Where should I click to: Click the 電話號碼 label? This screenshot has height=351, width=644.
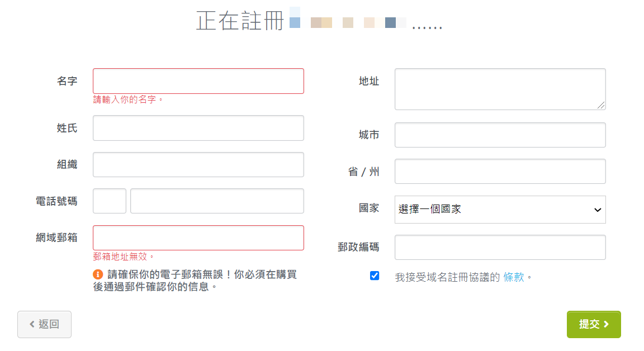tap(56, 201)
